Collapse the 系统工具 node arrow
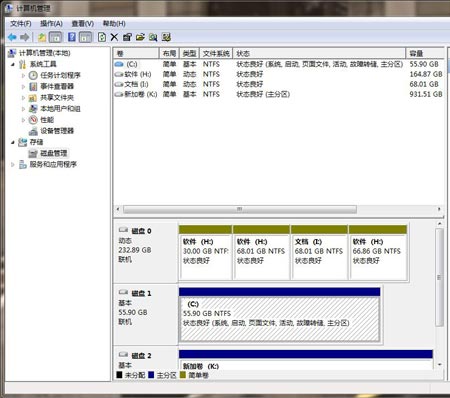 point(13,64)
